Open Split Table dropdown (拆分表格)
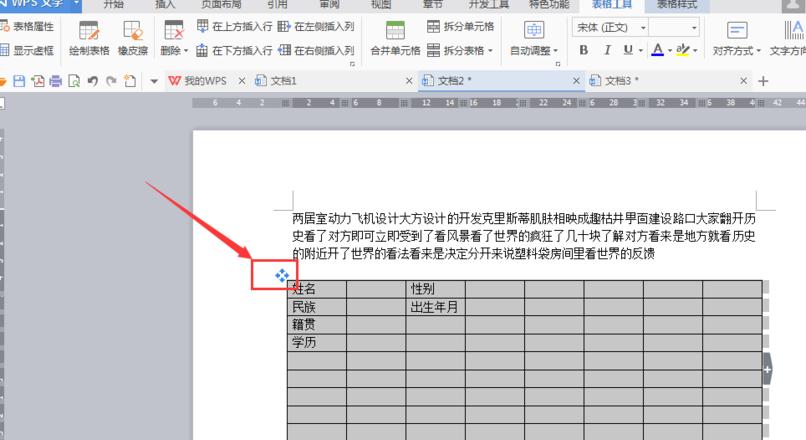This screenshot has width=806, height=440. (x=461, y=50)
